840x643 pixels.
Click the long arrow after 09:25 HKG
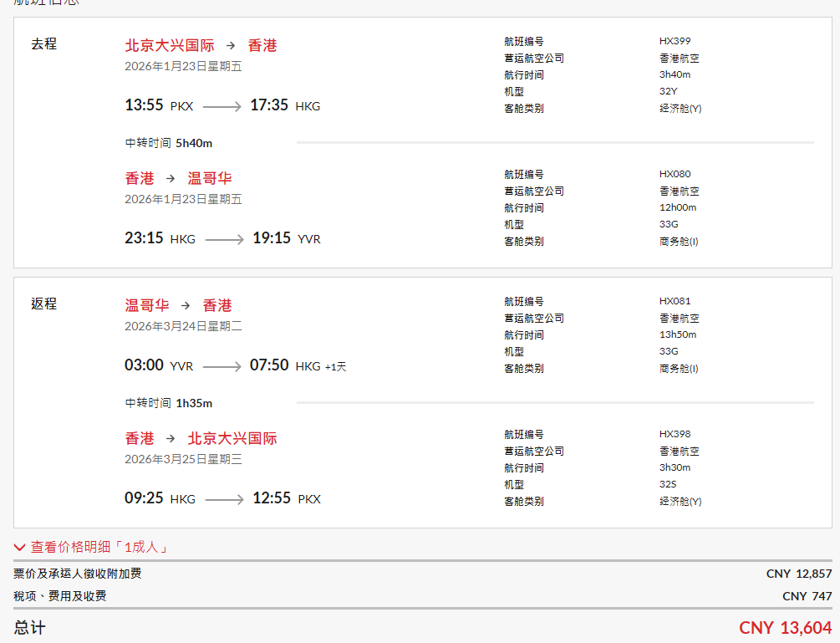click(x=224, y=499)
